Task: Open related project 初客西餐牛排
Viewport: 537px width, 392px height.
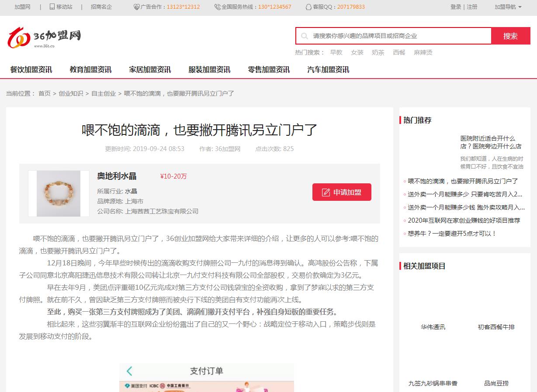Action: point(496,327)
